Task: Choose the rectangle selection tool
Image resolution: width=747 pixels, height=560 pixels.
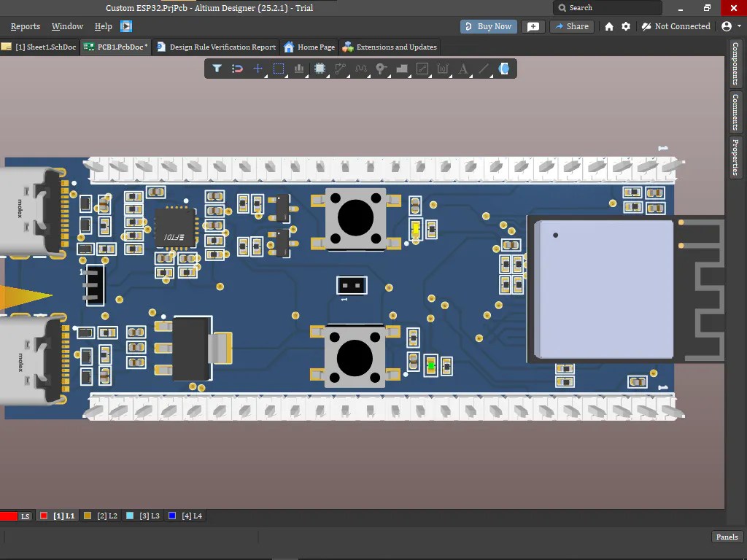Action: tap(279, 69)
